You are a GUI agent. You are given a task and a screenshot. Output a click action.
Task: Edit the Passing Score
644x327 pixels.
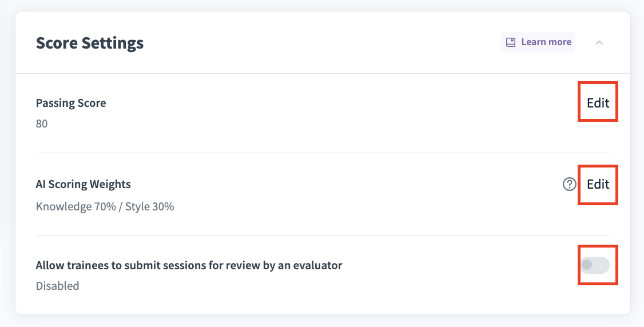(x=598, y=103)
